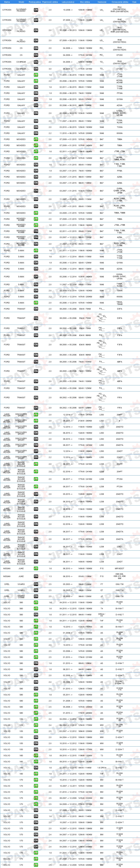The width and height of the screenshot is (140, 868).
Task: Click ON icon for Ford Mondeo FFBA row
Action: pyautogui.click(x=36, y=171)
